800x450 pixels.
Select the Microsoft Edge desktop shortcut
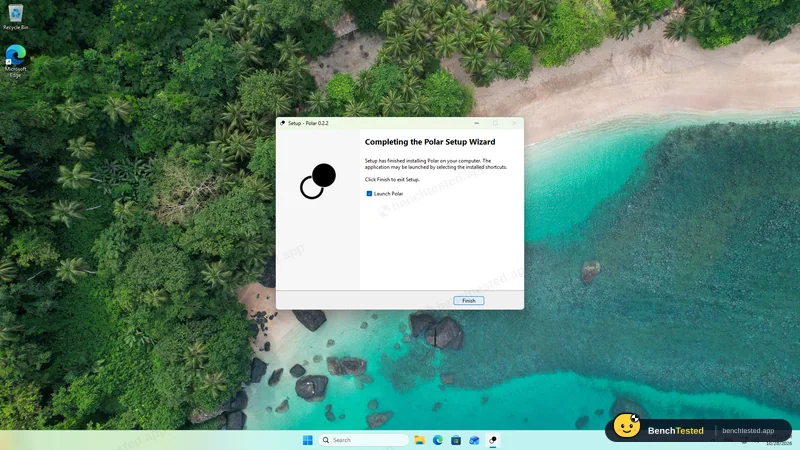15,61
